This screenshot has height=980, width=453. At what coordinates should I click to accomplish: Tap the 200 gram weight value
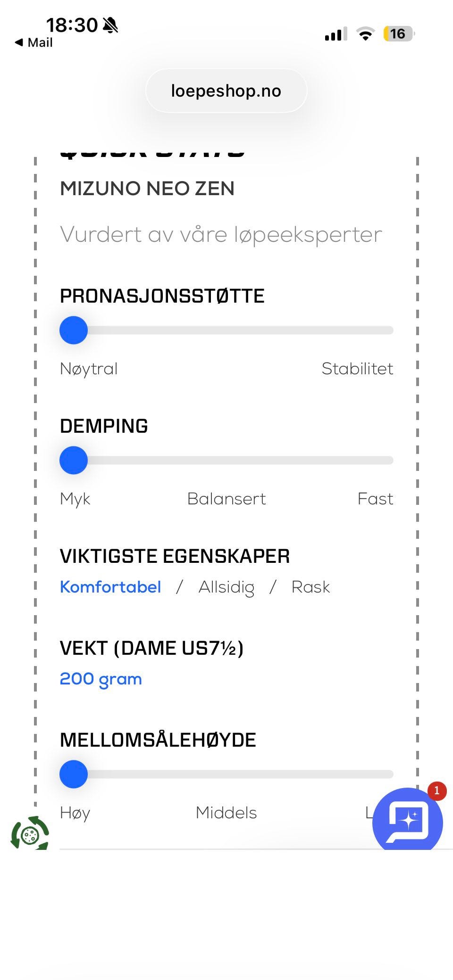(x=101, y=679)
